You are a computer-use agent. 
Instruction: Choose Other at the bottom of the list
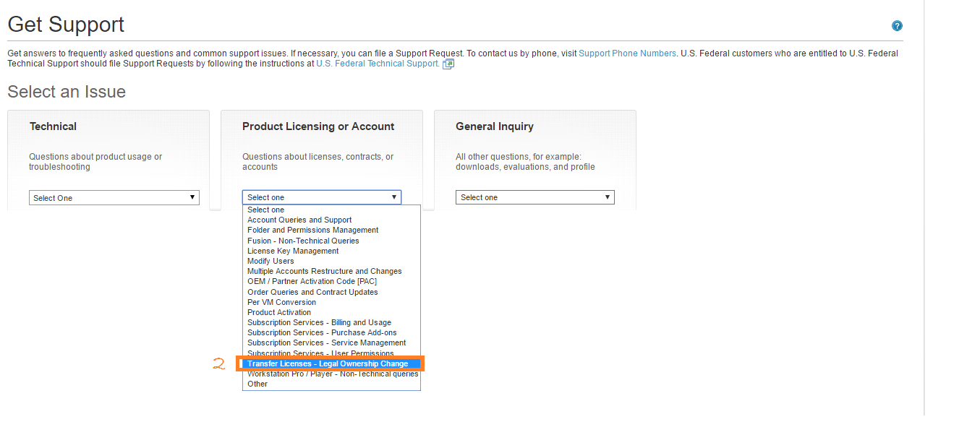[x=257, y=384]
